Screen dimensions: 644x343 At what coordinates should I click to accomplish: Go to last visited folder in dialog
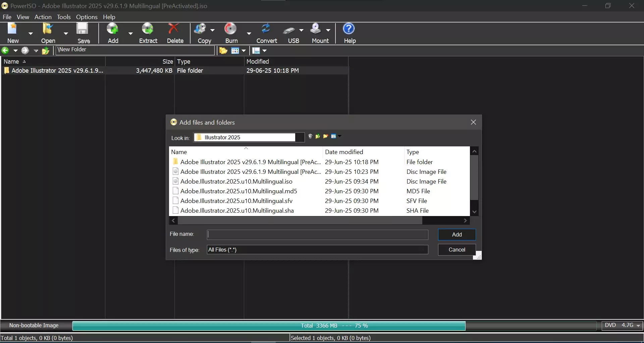[310, 136]
